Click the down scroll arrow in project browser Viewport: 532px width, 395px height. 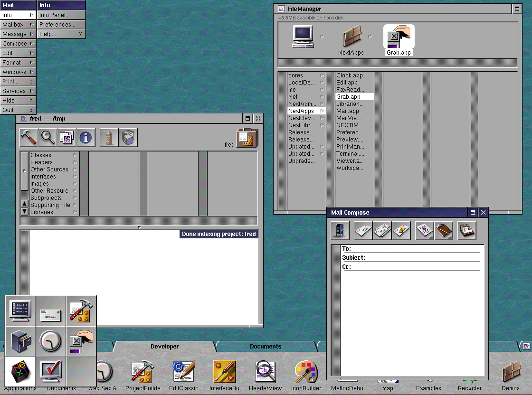25,211
